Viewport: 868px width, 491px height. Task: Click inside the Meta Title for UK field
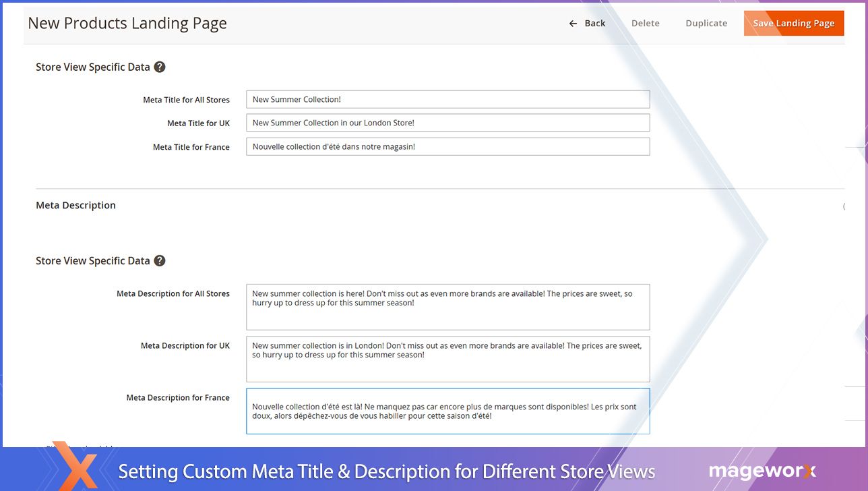coord(447,123)
